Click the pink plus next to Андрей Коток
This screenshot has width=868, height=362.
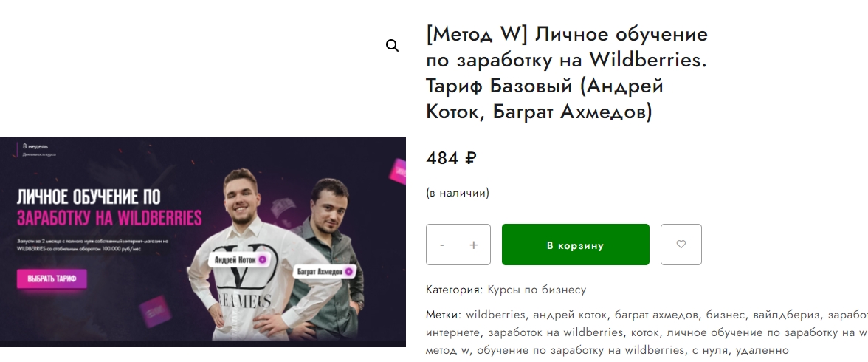pyautogui.click(x=263, y=259)
